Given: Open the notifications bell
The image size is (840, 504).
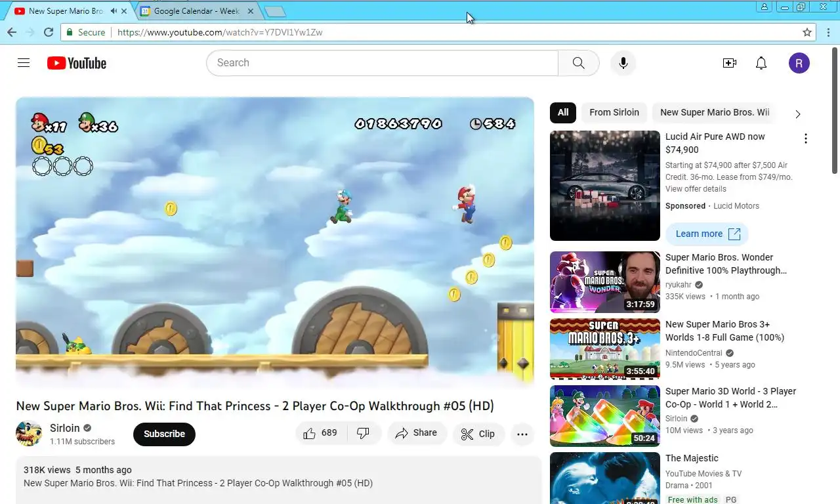Looking at the screenshot, I should click(761, 63).
